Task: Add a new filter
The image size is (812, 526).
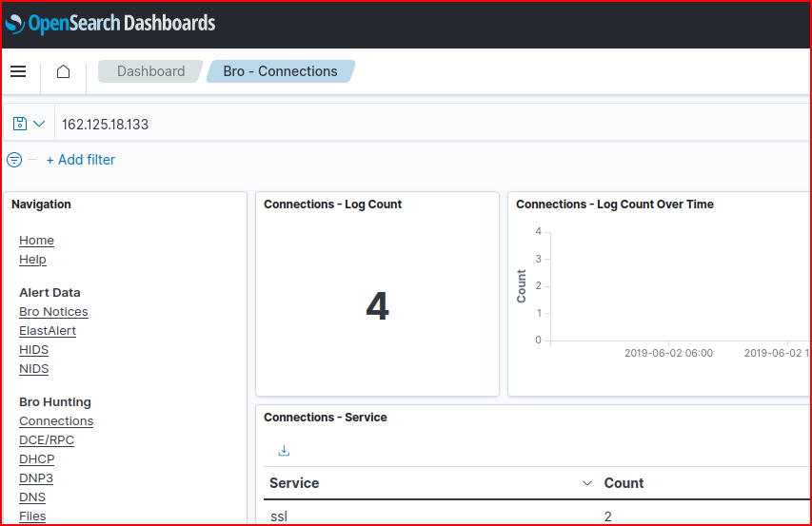Action: tap(81, 160)
